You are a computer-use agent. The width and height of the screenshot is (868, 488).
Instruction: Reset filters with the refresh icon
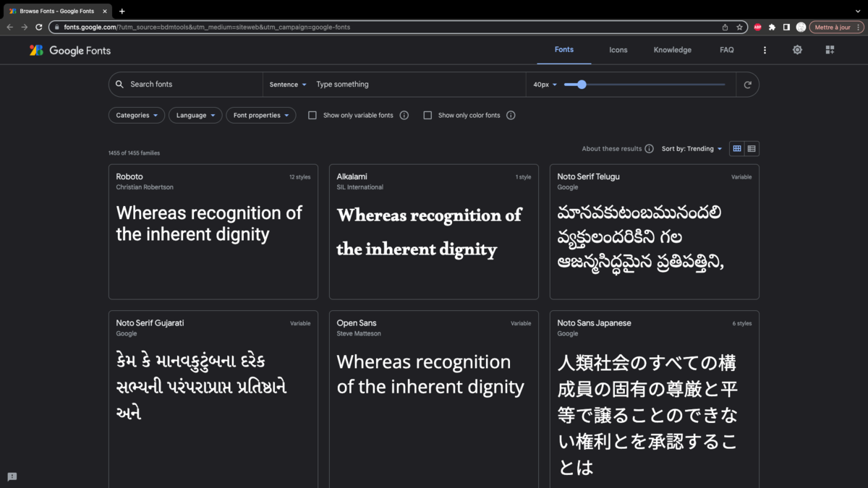tap(747, 85)
